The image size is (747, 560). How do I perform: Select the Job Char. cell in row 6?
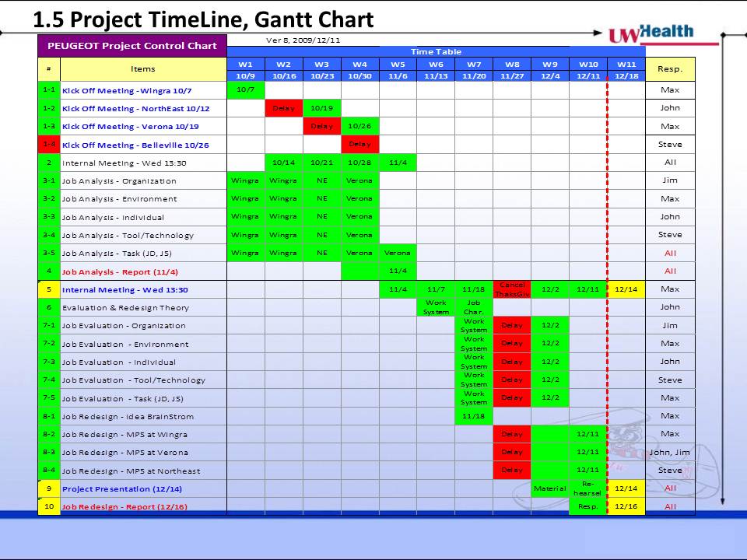pyautogui.click(x=474, y=307)
